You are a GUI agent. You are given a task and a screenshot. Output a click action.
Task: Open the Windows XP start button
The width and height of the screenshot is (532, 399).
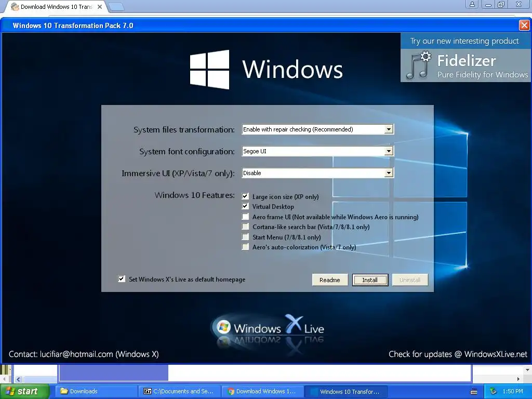tap(24, 391)
